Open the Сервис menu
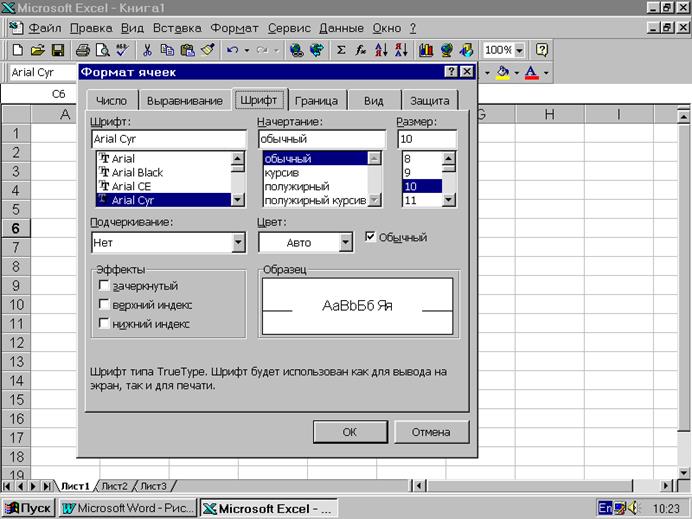The width and height of the screenshot is (692, 519). pyautogui.click(x=289, y=28)
